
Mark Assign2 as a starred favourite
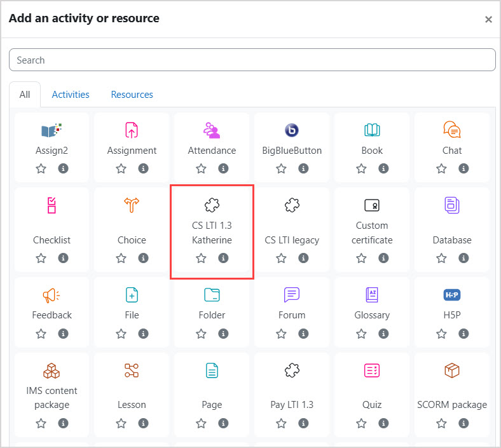41,168
